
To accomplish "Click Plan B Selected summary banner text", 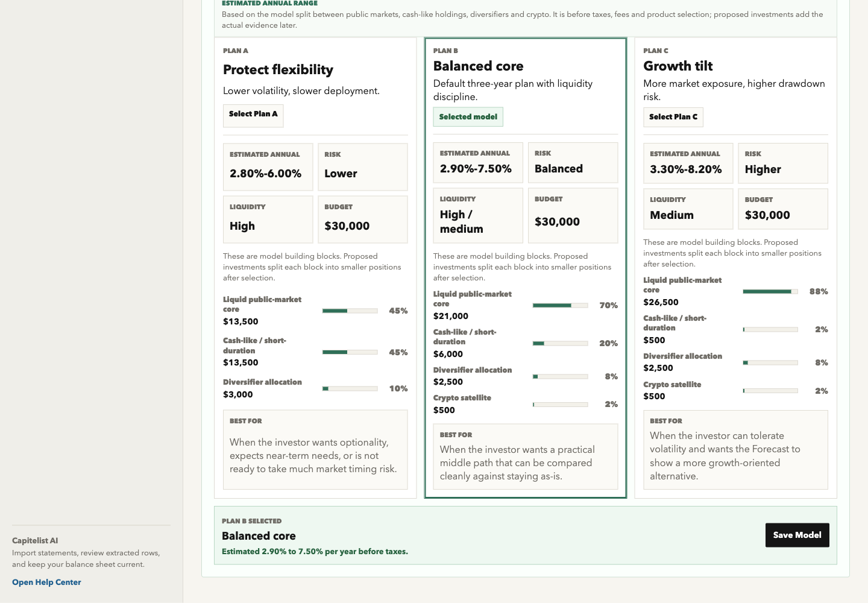I will click(x=315, y=535).
